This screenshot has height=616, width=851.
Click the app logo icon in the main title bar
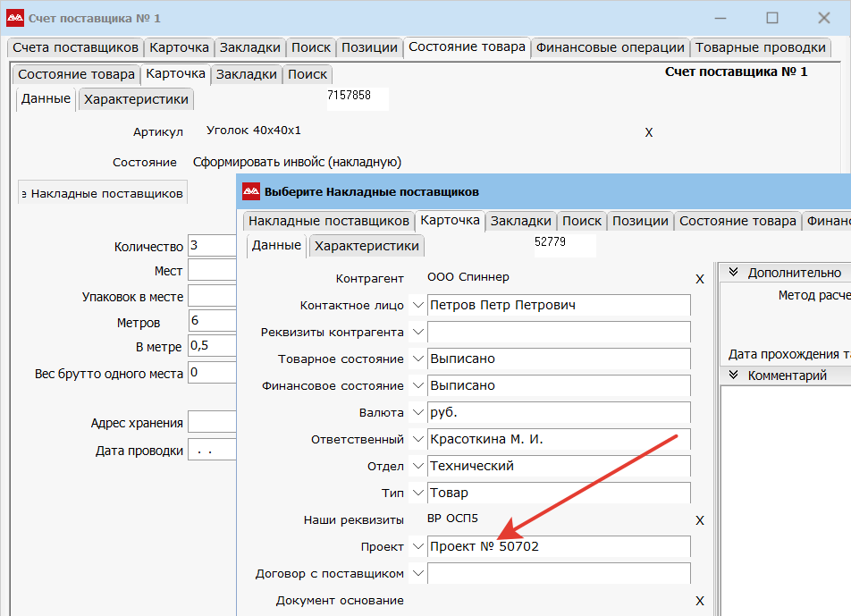(16, 18)
